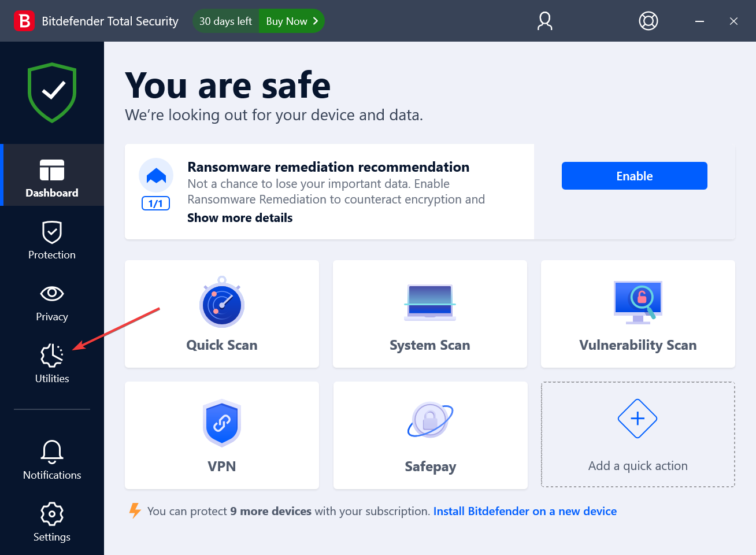
Task: Open the Protection shield section
Action: (x=52, y=240)
